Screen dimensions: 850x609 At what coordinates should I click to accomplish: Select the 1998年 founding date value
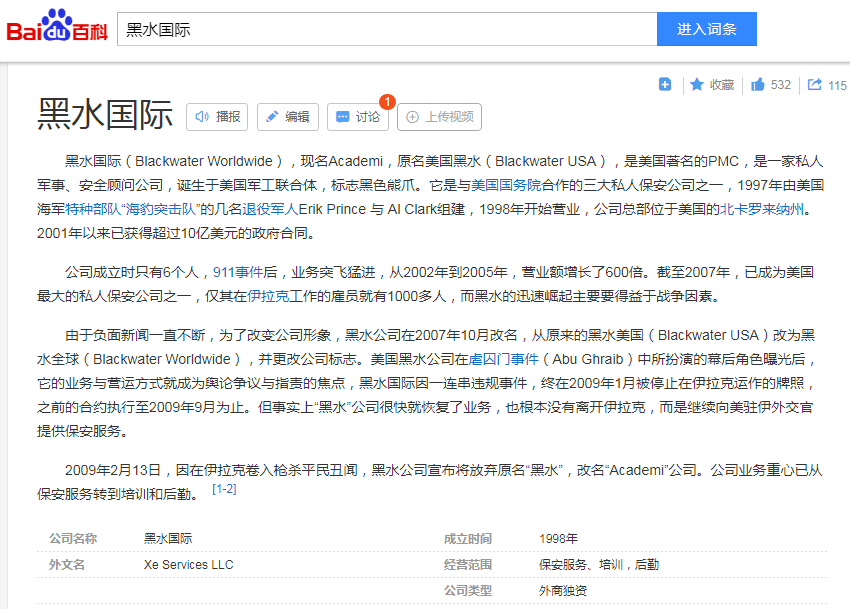coord(558,539)
